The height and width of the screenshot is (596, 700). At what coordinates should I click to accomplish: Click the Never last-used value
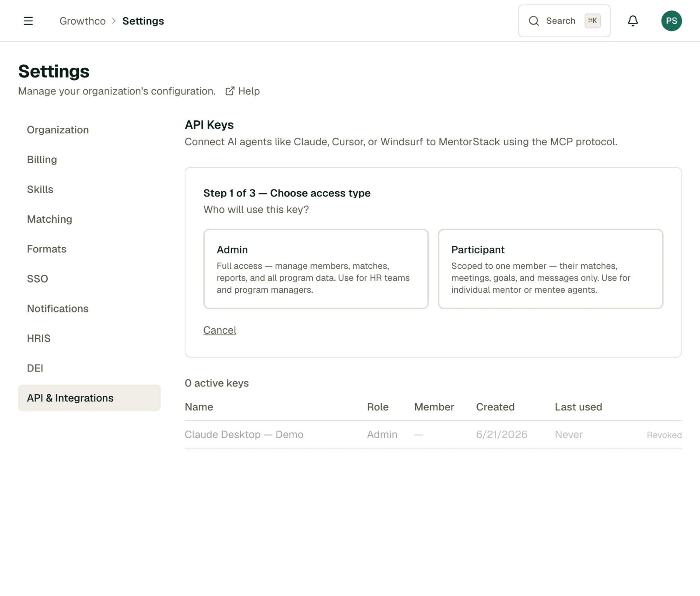pos(568,435)
